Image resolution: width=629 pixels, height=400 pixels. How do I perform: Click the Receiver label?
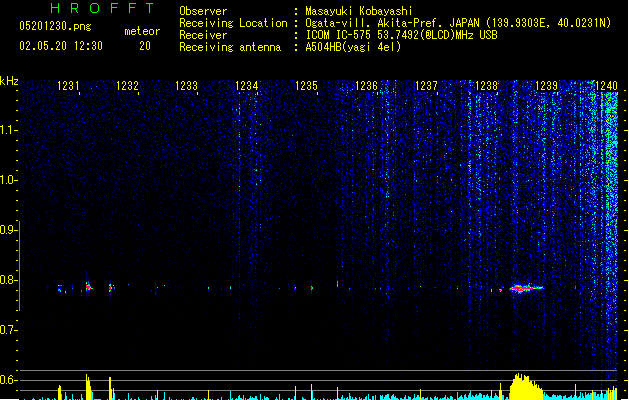[x=203, y=35]
